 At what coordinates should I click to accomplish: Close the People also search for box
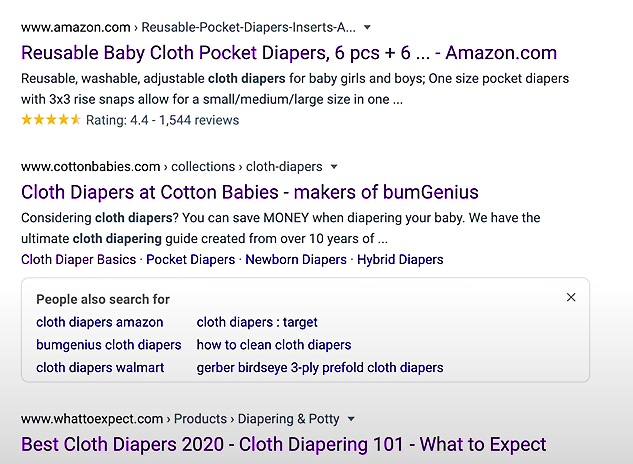coord(571,298)
